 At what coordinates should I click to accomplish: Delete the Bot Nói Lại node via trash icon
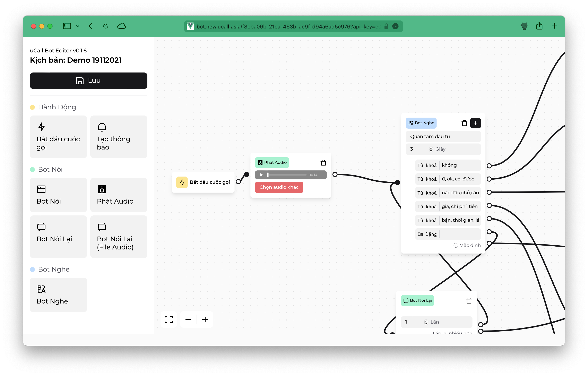click(469, 300)
